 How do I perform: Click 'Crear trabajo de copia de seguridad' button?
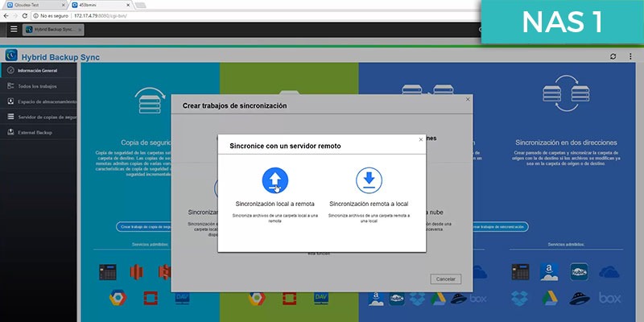coord(144,227)
